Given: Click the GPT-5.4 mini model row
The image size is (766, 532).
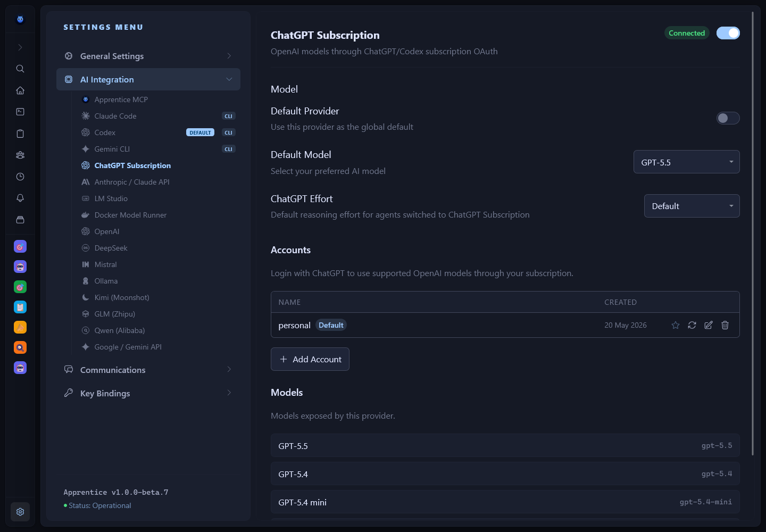Looking at the screenshot, I should point(505,502).
